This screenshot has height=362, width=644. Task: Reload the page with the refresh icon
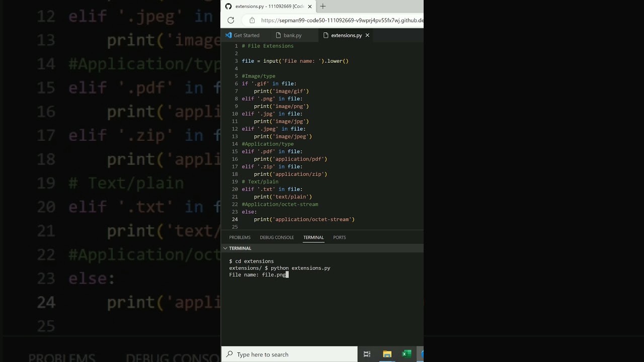tap(230, 20)
